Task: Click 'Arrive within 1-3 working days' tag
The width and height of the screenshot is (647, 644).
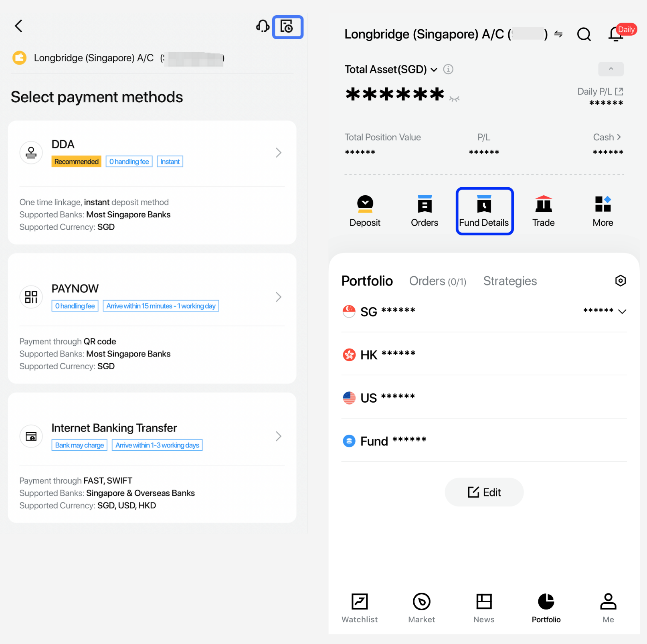Action: [x=157, y=445]
